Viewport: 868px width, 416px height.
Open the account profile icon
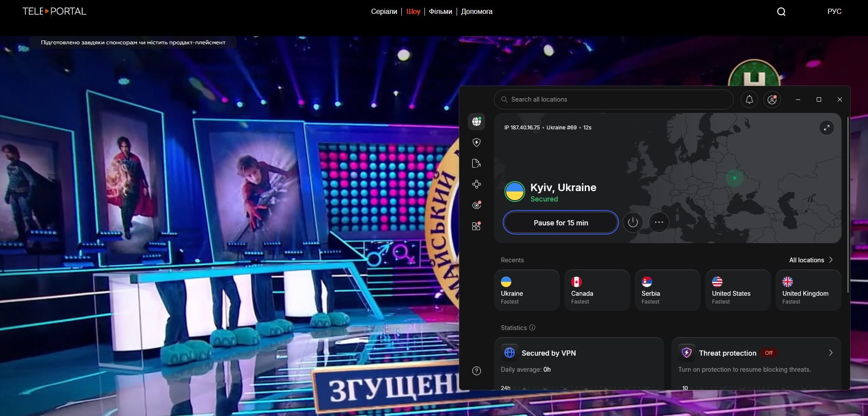pos(772,99)
